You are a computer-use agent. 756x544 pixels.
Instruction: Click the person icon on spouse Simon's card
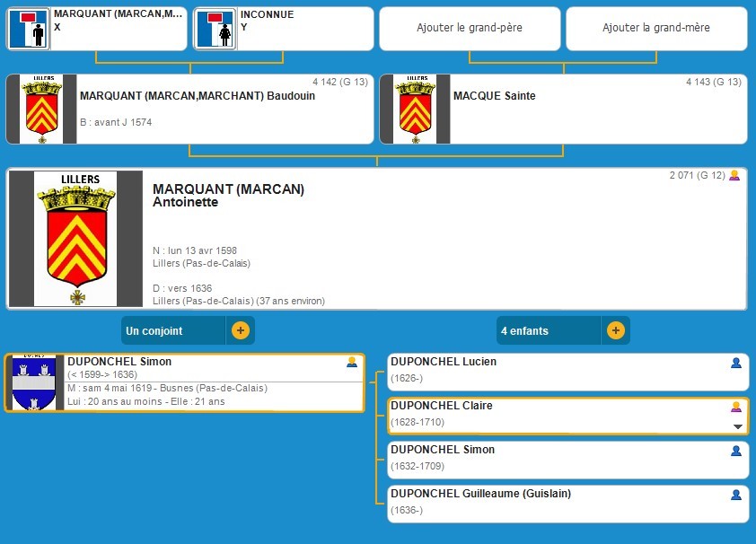click(352, 363)
